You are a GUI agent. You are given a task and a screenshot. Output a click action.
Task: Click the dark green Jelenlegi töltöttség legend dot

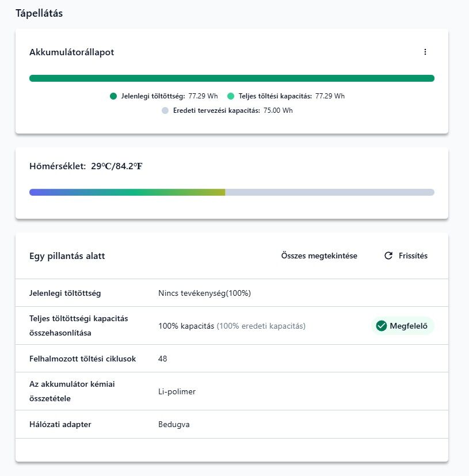(113, 96)
